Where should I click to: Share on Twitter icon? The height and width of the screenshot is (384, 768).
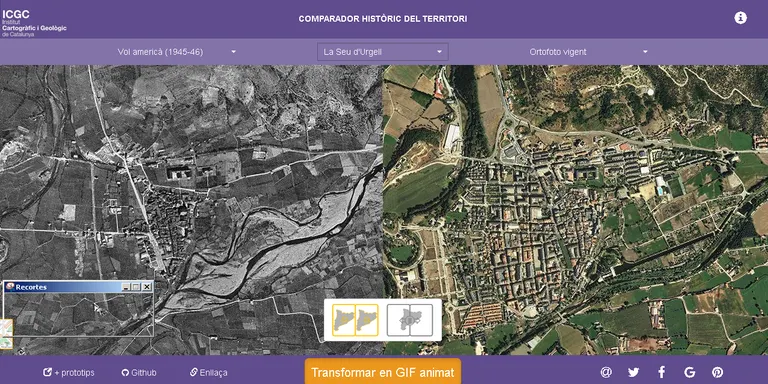coord(634,372)
